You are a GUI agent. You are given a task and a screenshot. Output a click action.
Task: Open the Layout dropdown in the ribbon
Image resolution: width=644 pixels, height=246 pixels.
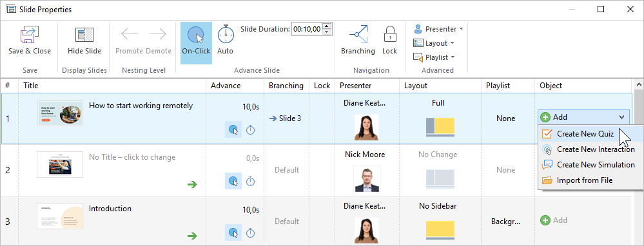point(434,43)
